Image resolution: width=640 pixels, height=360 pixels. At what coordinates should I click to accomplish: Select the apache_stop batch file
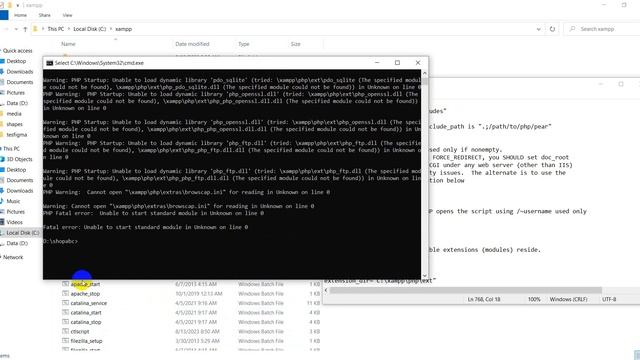point(85,294)
